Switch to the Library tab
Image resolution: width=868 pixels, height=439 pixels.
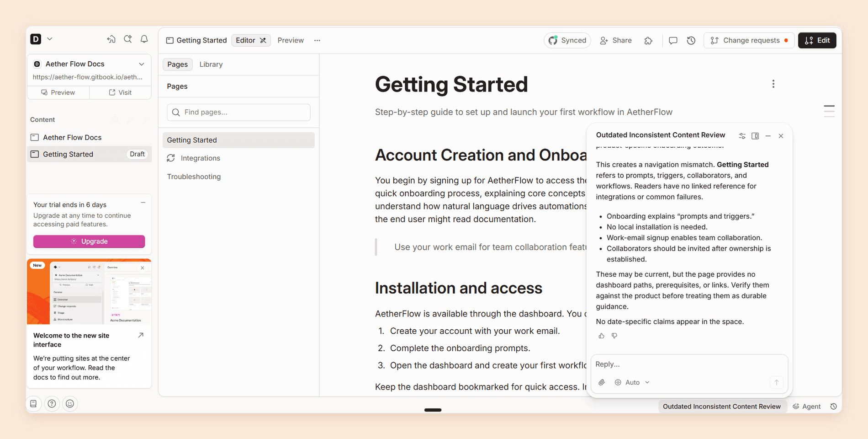(x=211, y=64)
